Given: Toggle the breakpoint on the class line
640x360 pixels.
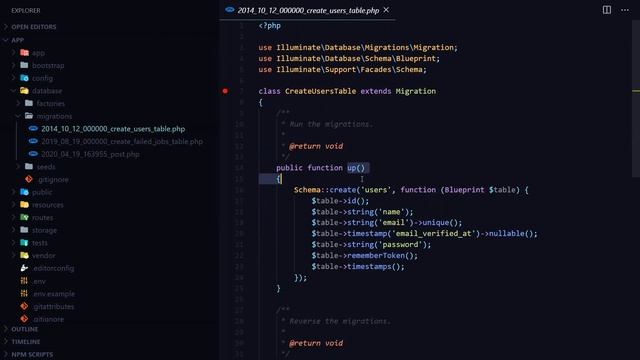Looking at the screenshot, I should [x=225, y=91].
